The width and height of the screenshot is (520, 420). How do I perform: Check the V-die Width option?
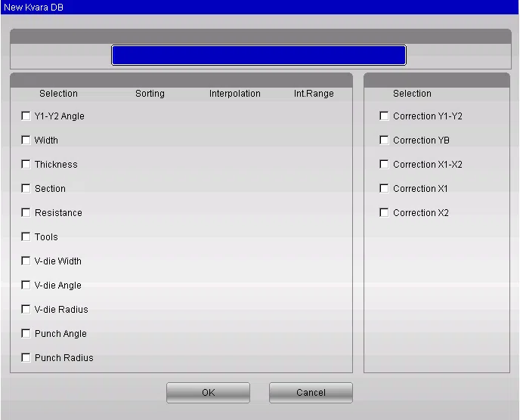click(x=26, y=261)
